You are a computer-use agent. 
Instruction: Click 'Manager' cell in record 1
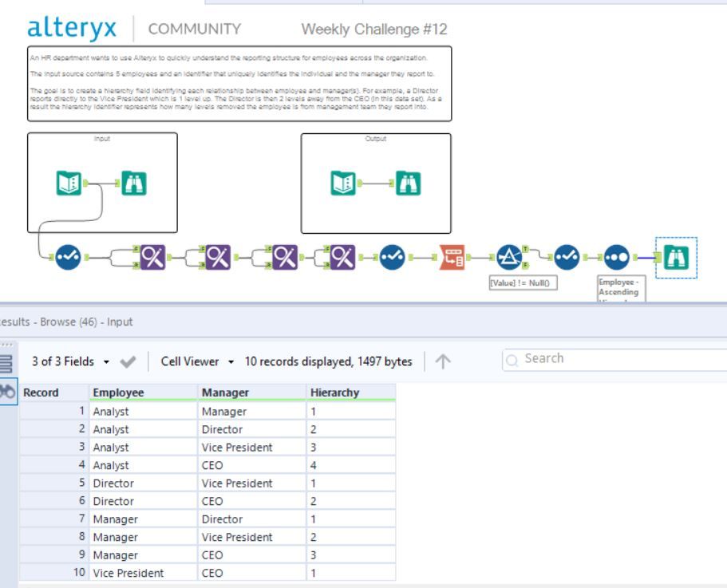coord(252,411)
